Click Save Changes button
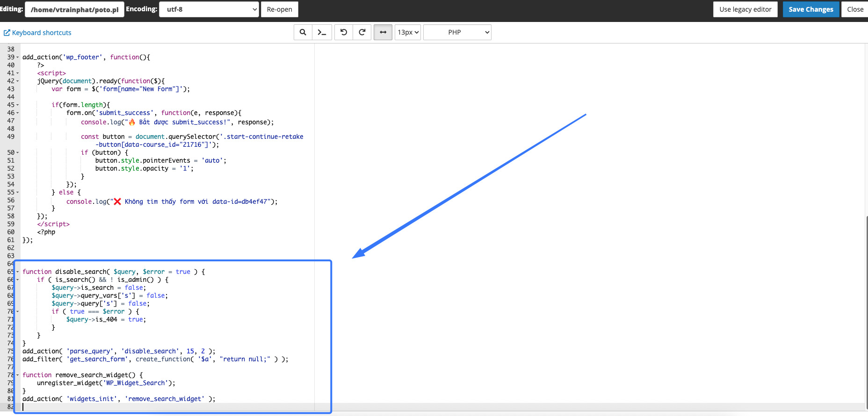This screenshot has height=416, width=868. click(x=810, y=9)
